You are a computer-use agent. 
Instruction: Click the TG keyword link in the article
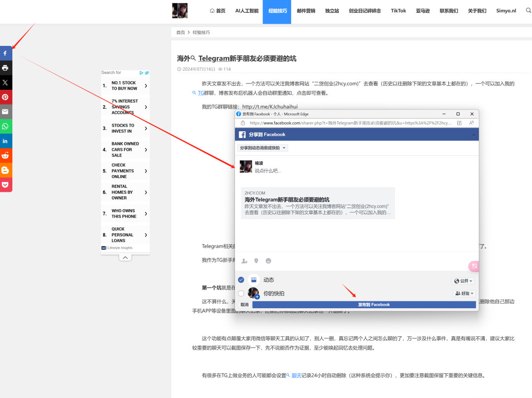click(x=200, y=93)
